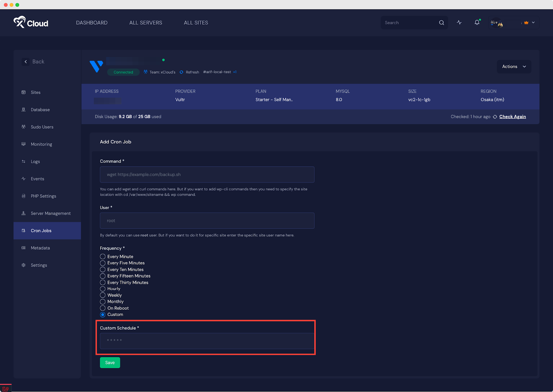553x392 pixels.
Task: Click the notification bell icon
Action: coord(477,22)
